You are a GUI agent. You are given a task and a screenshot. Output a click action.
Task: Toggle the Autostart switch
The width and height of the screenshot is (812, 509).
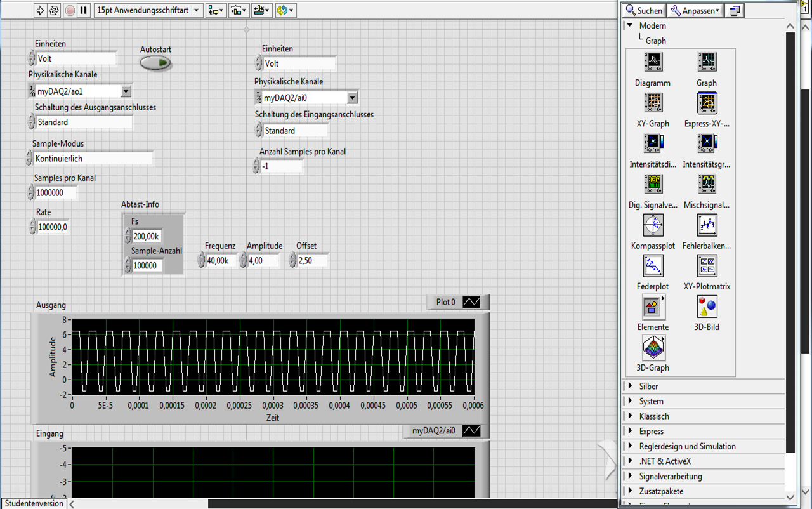pyautogui.click(x=155, y=63)
